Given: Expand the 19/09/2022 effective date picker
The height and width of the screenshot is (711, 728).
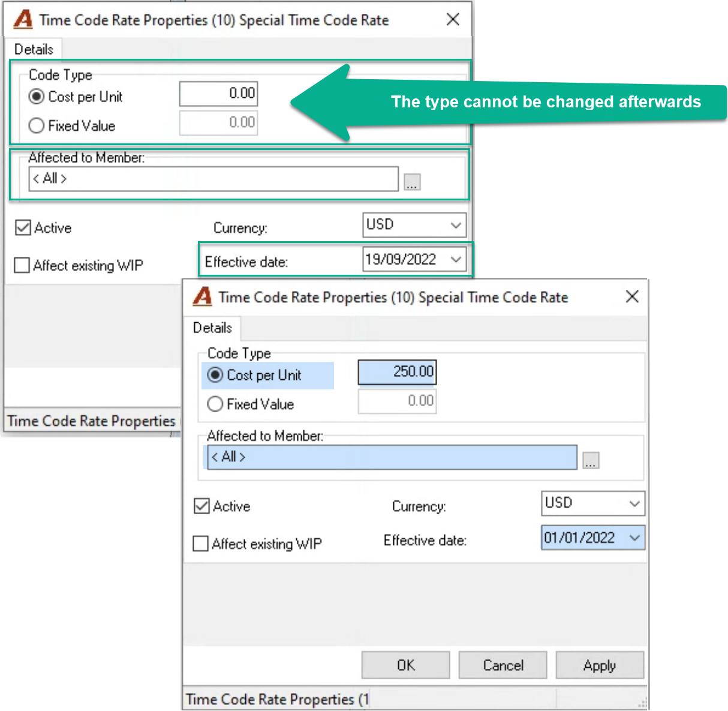Looking at the screenshot, I should tap(456, 259).
